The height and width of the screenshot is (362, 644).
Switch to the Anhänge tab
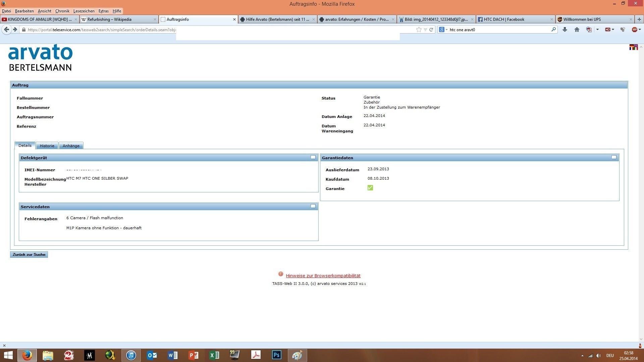coord(71,146)
